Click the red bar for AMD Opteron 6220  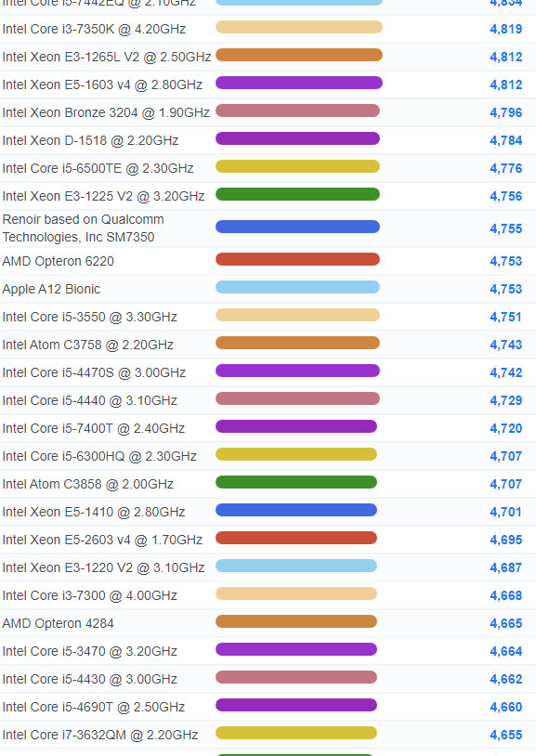coord(297,259)
